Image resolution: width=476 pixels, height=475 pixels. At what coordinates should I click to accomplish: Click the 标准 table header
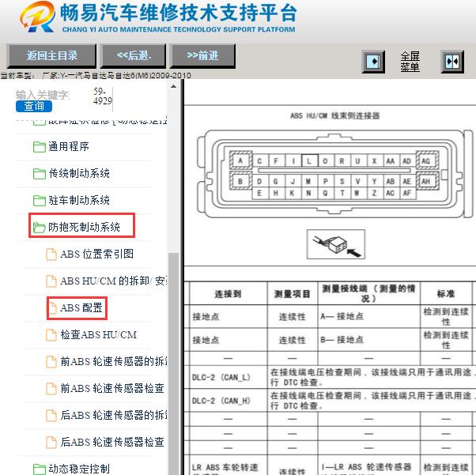click(x=446, y=293)
